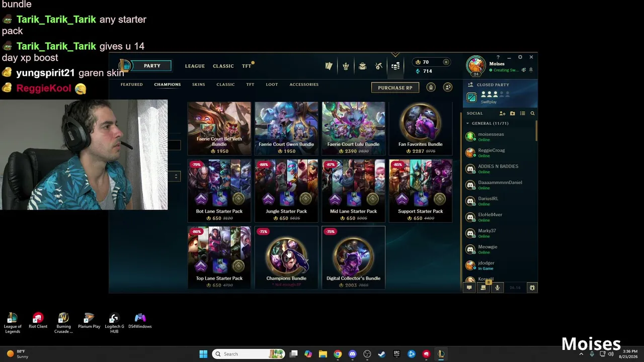Open Steam from the taskbar
The height and width of the screenshot is (362, 644).
382,354
